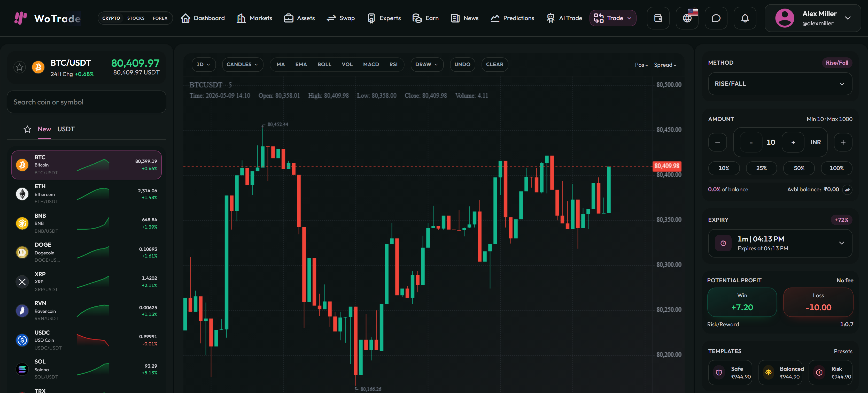Set amount to 25% of balance

pos(761,168)
